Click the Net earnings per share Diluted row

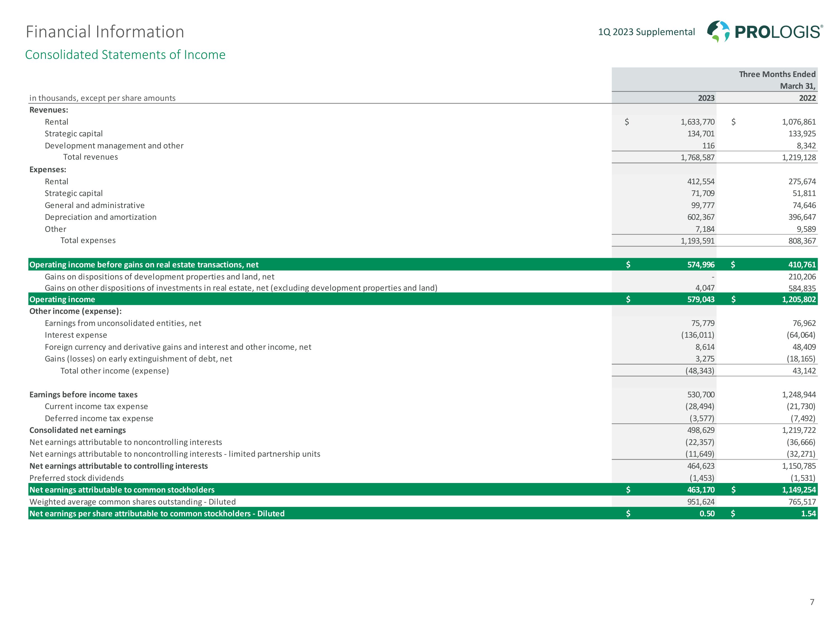point(157,514)
